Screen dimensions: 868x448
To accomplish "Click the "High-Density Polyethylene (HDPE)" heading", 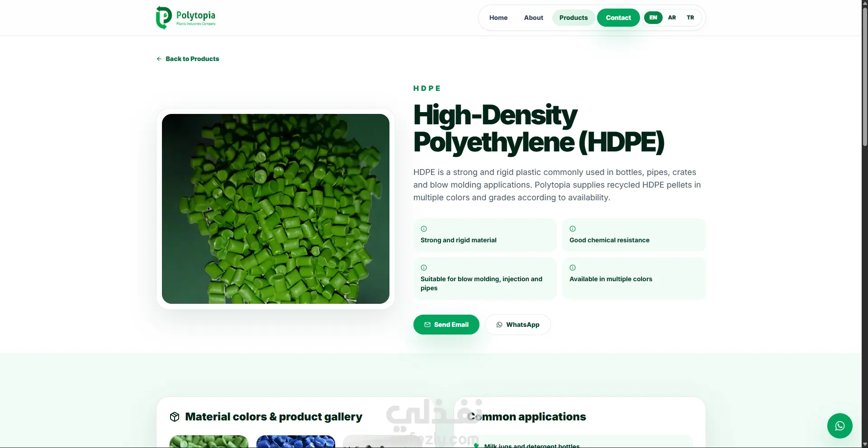I will [x=539, y=129].
